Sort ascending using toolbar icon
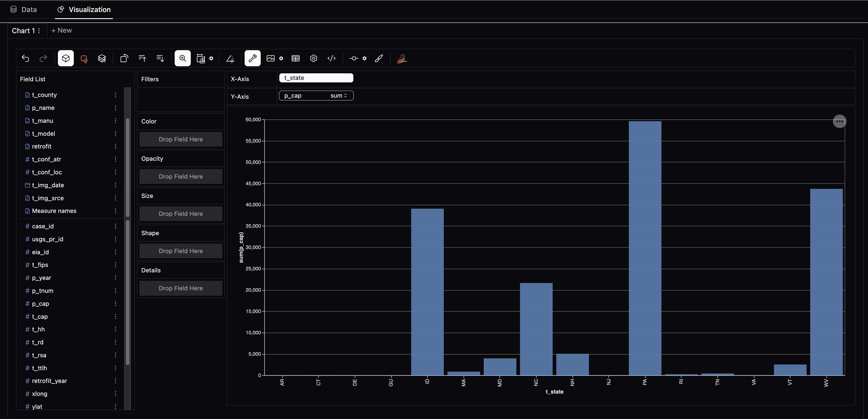The width and height of the screenshot is (868, 419). click(142, 58)
